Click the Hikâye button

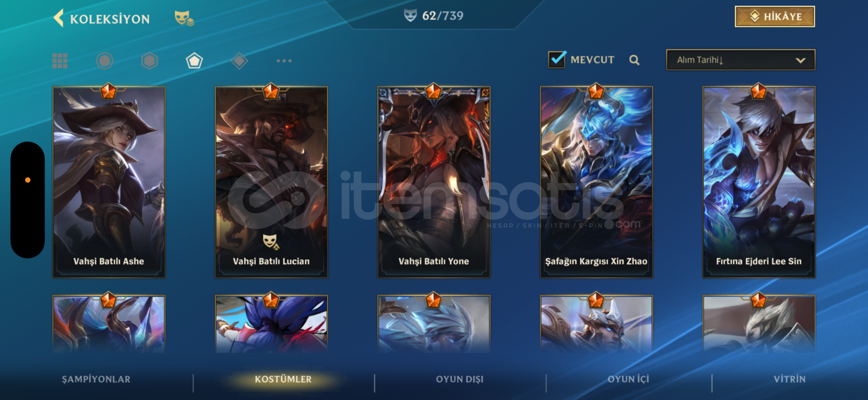click(x=775, y=17)
